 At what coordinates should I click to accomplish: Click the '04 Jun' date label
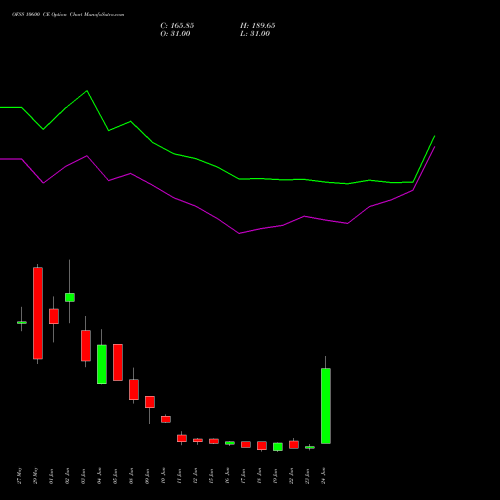pyautogui.click(x=99, y=476)
